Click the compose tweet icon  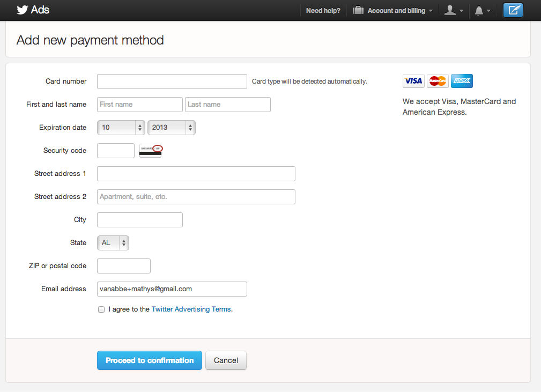point(513,10)
